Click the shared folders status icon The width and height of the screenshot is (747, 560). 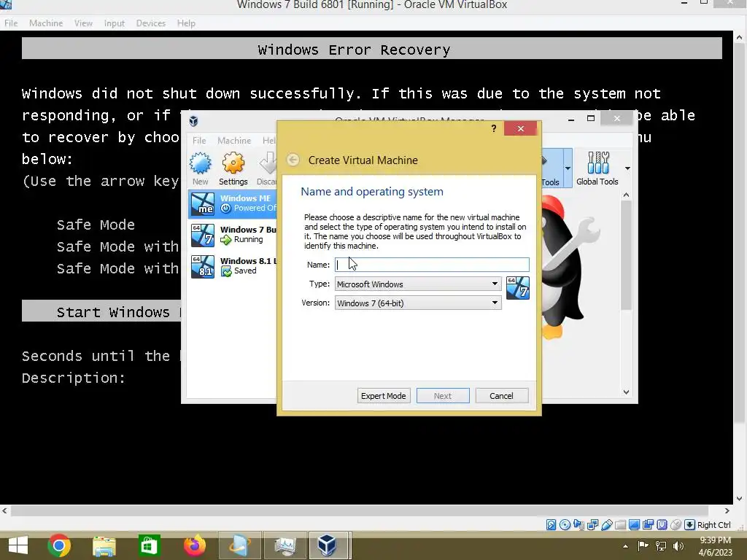(x=620, y=525)
